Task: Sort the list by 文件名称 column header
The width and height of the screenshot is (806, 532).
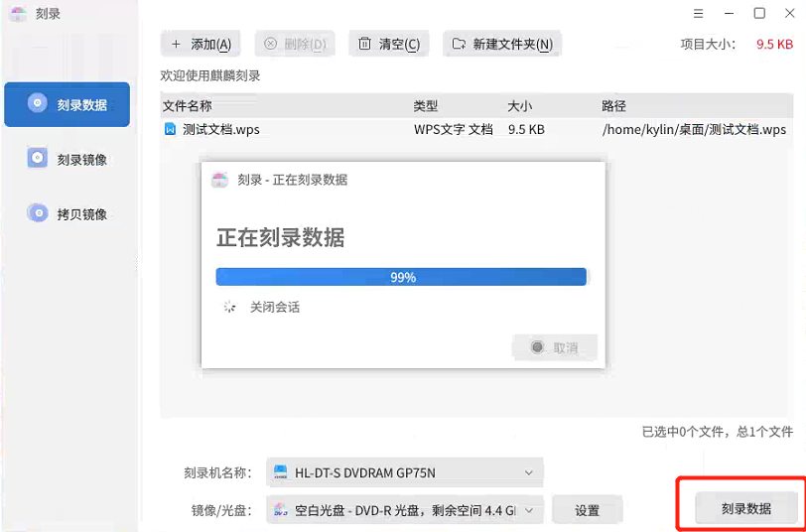Action: tap(188, 106)
